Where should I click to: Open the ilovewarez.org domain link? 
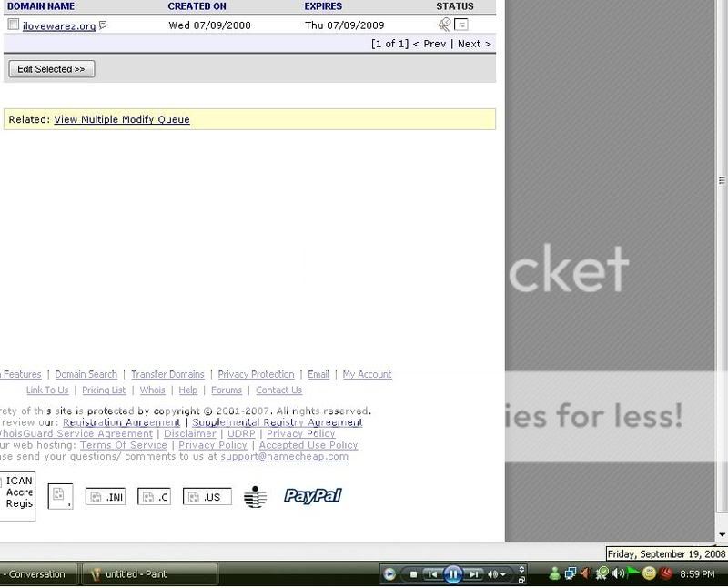[59, 26]
